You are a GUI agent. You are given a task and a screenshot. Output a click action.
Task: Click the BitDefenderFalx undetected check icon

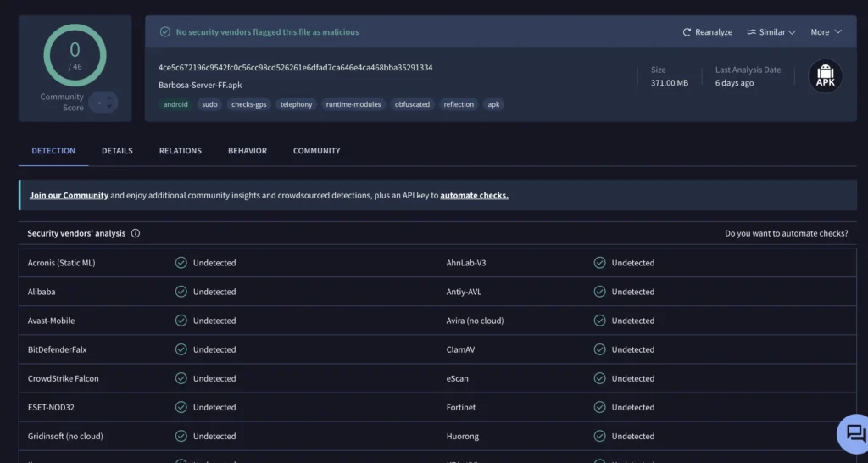[x=181, y=349]
